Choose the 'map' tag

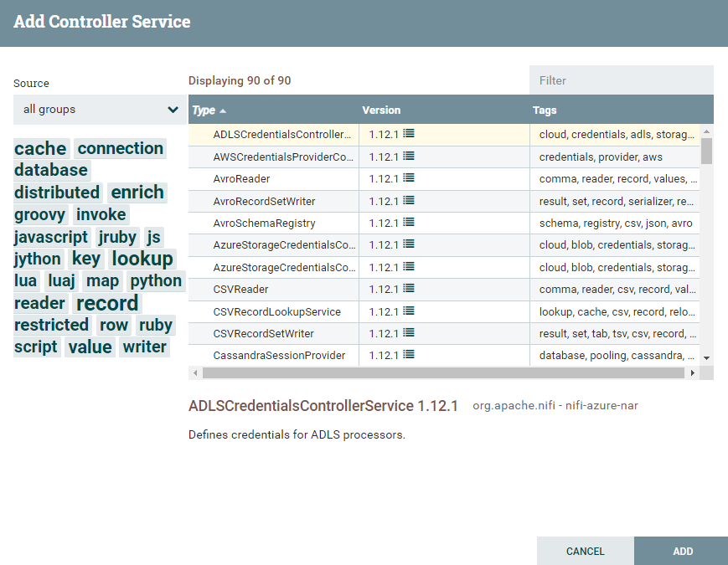click(x=102, y=280)
